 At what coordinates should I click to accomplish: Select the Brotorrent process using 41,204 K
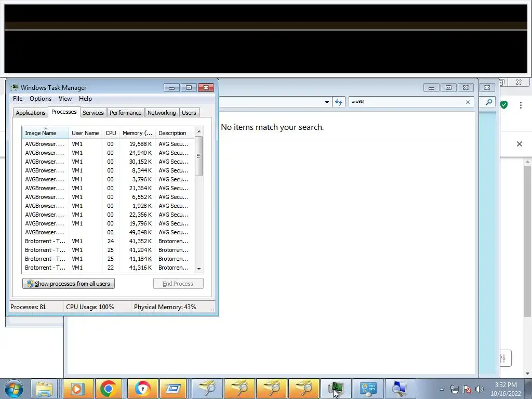coord(108,250)
